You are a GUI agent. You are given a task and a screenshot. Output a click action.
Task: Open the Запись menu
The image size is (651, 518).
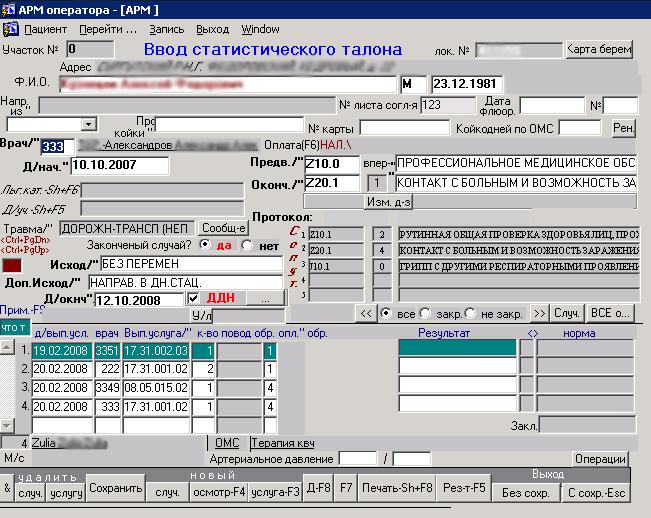[x=166, y=29]
